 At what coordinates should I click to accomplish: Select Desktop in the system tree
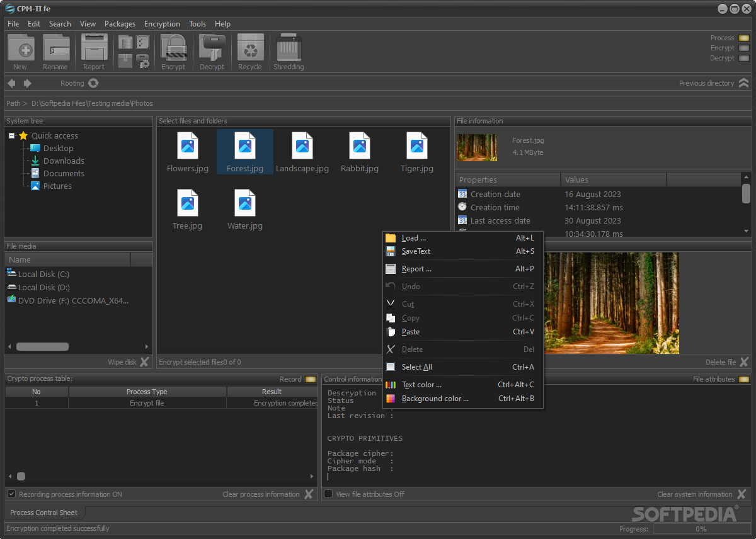(x=58, y=148)
